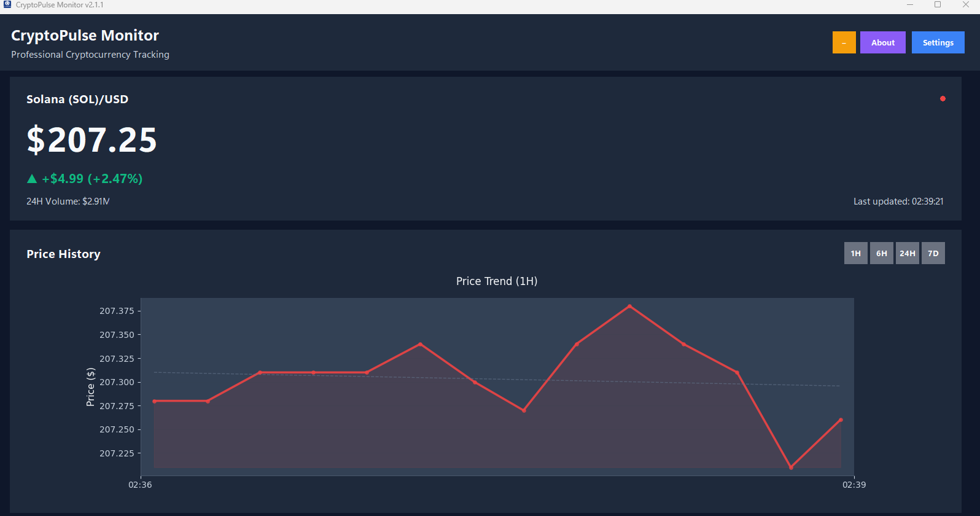Viewport: 980px width, 516px height.
Task: Click the Price History heading
Action: point(63,254)
